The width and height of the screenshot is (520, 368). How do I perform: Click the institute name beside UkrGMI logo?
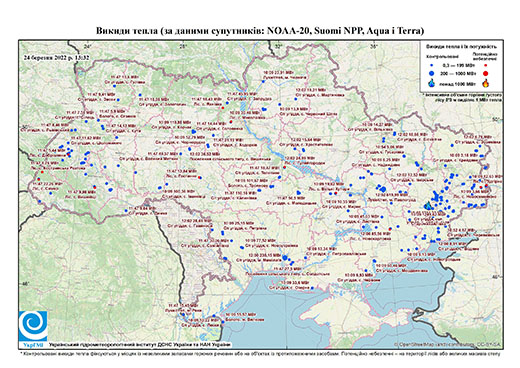[x=140, y=344]
